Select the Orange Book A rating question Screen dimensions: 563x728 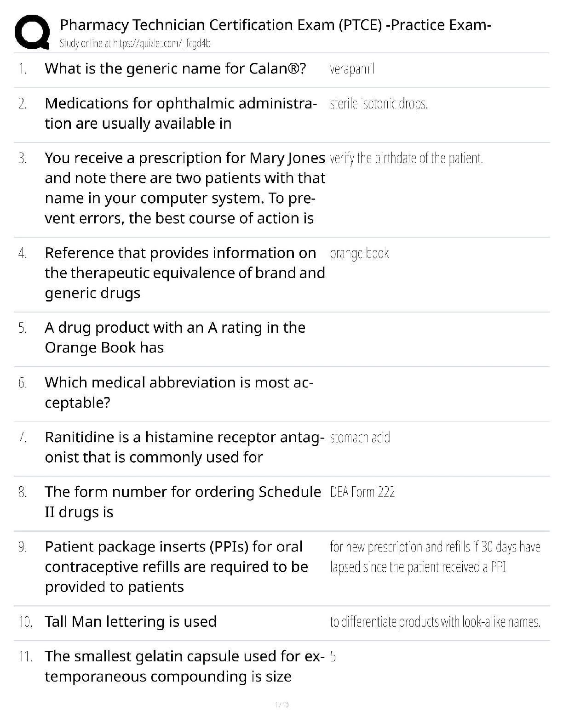tap(175, 337)
